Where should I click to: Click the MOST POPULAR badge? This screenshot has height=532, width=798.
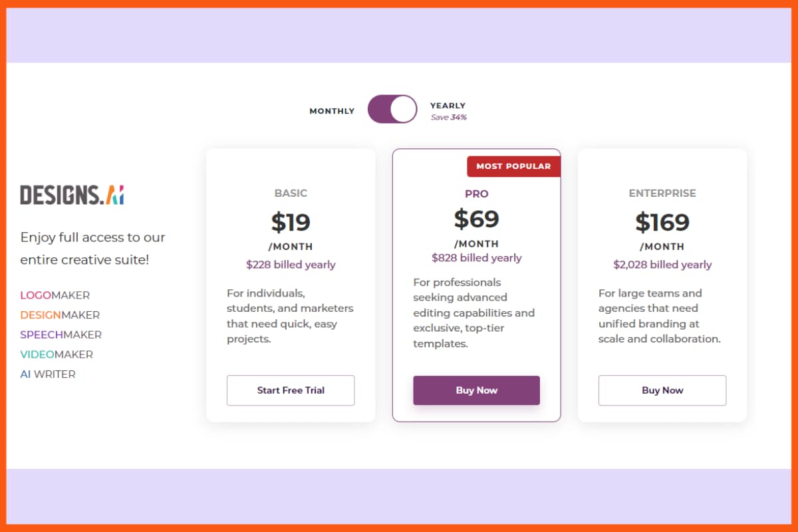[x=513, y=166]
